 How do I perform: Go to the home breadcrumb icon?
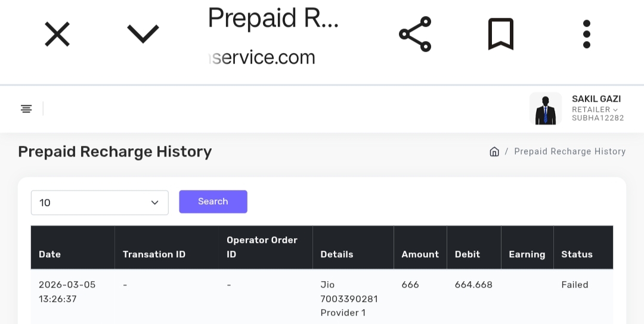pyautogui.click(x=494, y=152)
